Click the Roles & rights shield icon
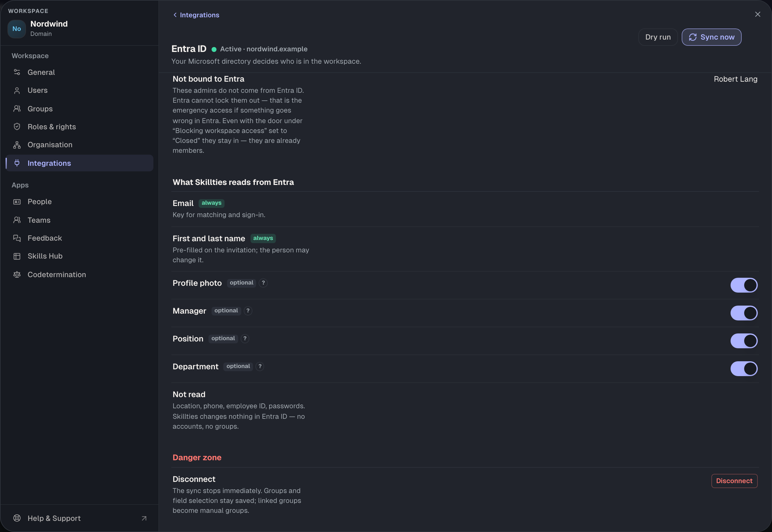 click(17, 127)
